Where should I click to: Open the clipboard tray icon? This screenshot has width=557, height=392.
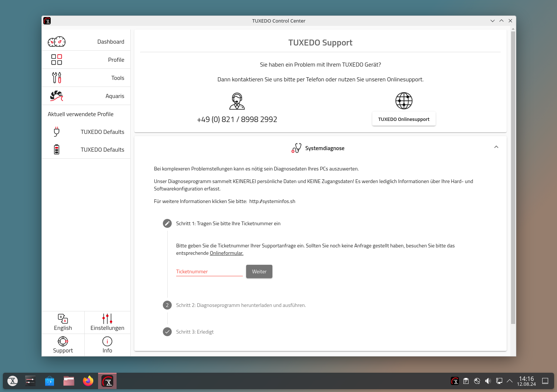coord(466,381)
